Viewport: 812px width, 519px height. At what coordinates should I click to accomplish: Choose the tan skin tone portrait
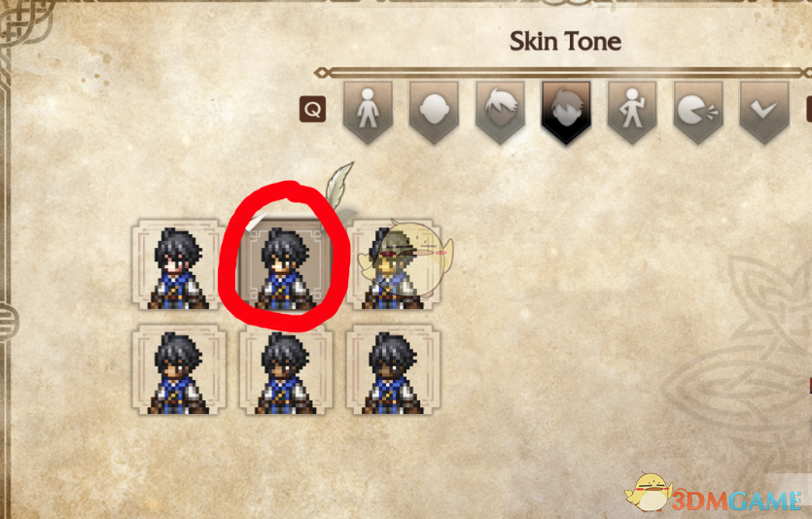tap(178, 369)
